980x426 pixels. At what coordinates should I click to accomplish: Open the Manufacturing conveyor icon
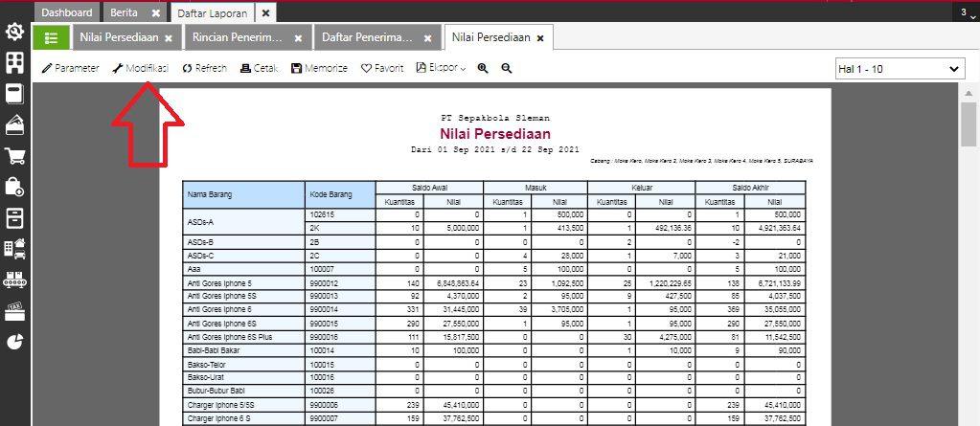15,280
